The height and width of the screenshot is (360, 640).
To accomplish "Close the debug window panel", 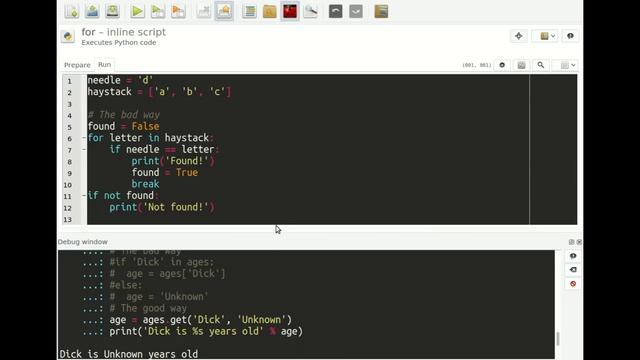I will point(579,242).
